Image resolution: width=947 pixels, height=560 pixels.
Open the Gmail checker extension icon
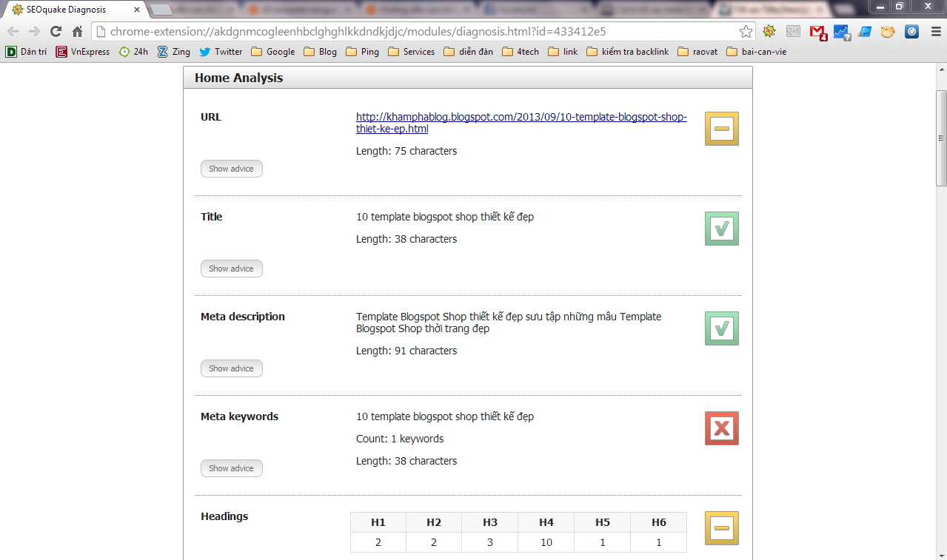click(x=817, y=32)
